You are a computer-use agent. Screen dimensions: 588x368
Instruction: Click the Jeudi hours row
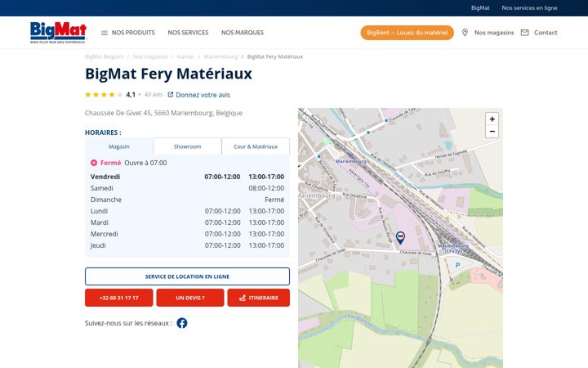[x=187, y=245]
